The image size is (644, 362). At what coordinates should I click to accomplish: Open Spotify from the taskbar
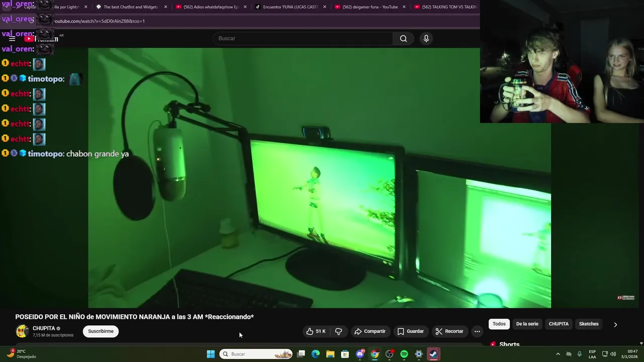(x=404, y=354)
